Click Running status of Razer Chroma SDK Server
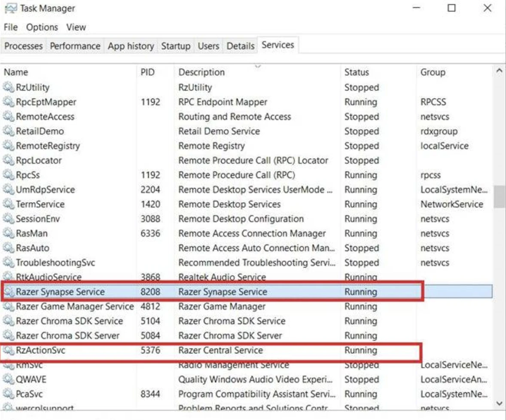Viewport: 506px width, 420px height. point(361,336)
